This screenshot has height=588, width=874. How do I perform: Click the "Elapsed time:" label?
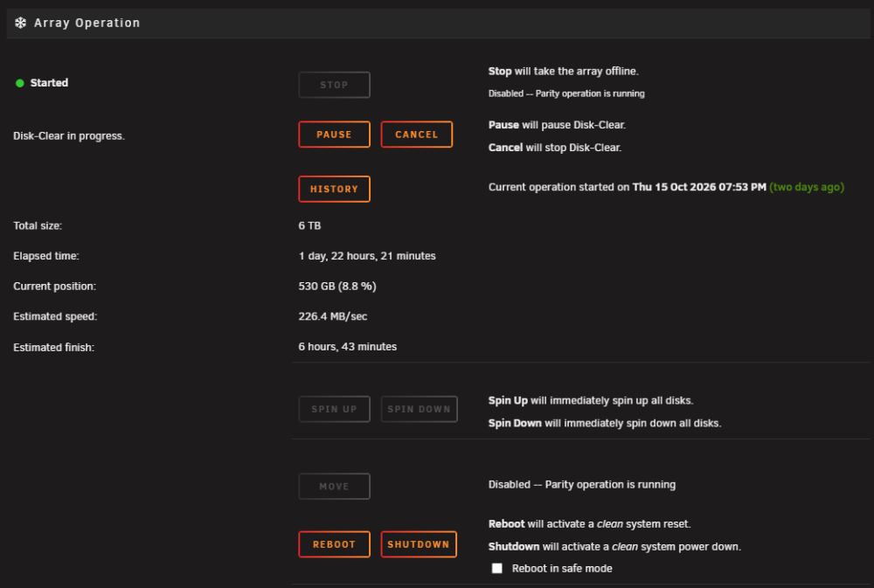click(46, 256)
